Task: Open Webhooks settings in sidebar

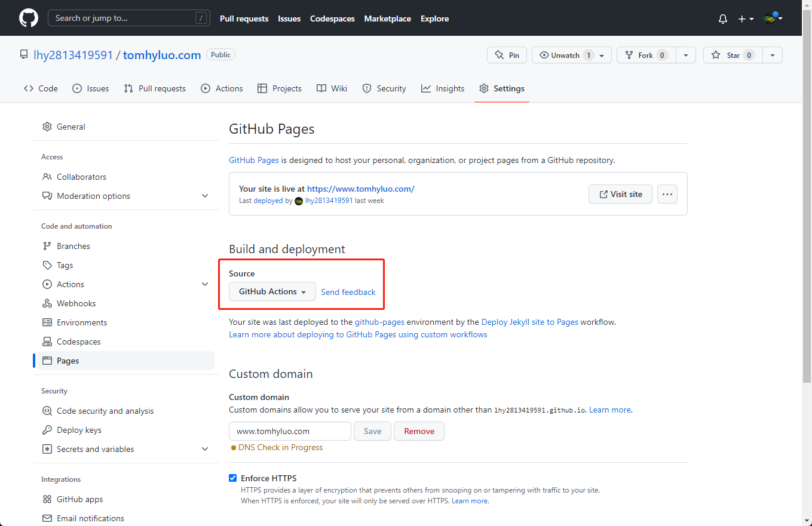Action: point(76,303)
